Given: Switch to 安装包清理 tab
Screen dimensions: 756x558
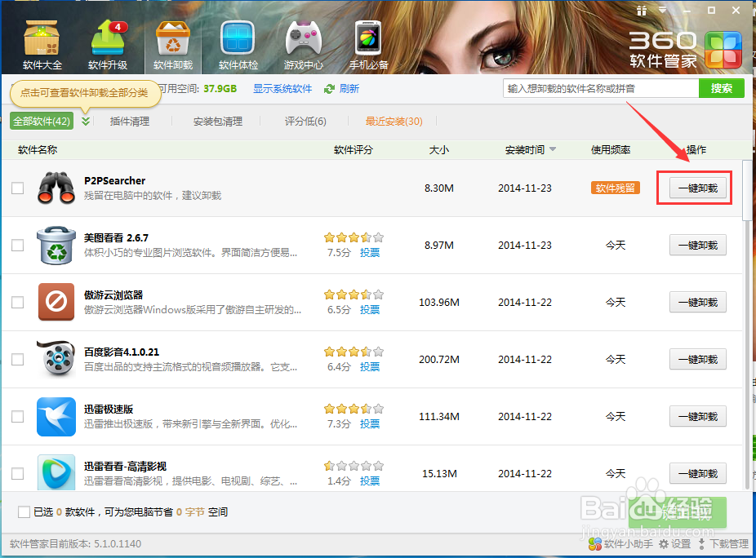Looking at the screenshot, I should pyautogui.click(x=218, y=122).
